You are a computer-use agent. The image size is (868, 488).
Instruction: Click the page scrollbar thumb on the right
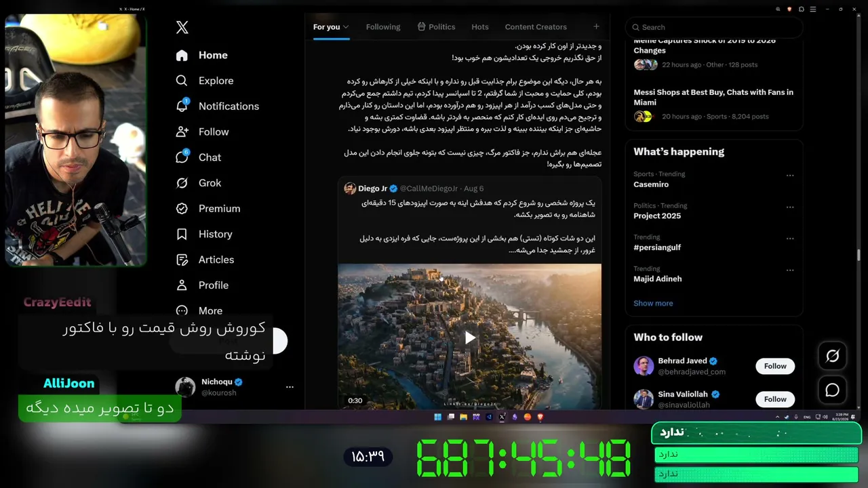pyautogui.click(x=859, y=255)
